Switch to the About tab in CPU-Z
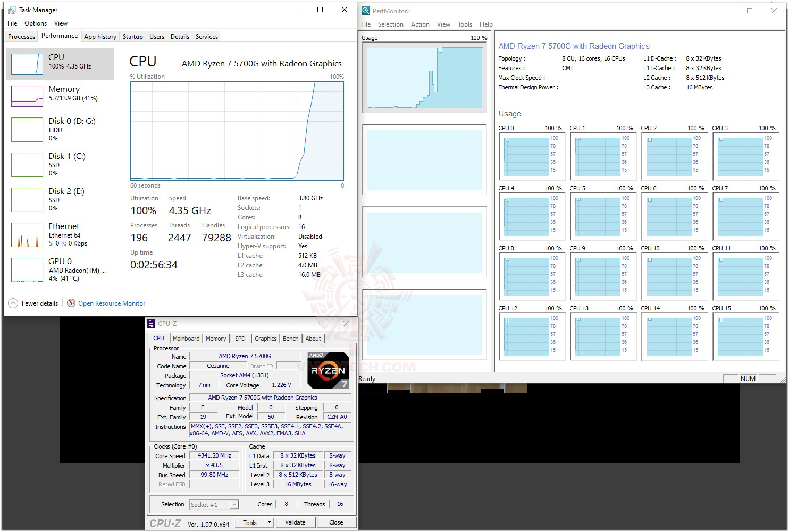This screenshot has height=532, width=789. [313, 339]
